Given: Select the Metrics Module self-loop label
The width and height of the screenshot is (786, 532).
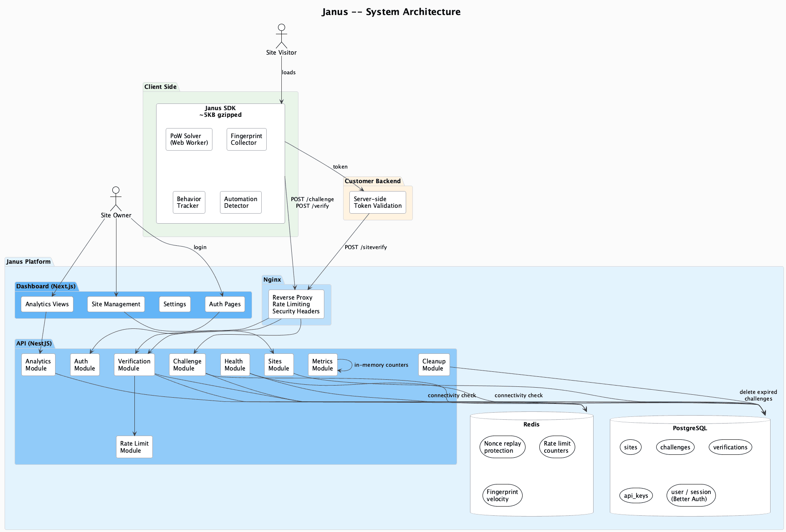Looking at the screenshot, I should (x=381, y=365).
